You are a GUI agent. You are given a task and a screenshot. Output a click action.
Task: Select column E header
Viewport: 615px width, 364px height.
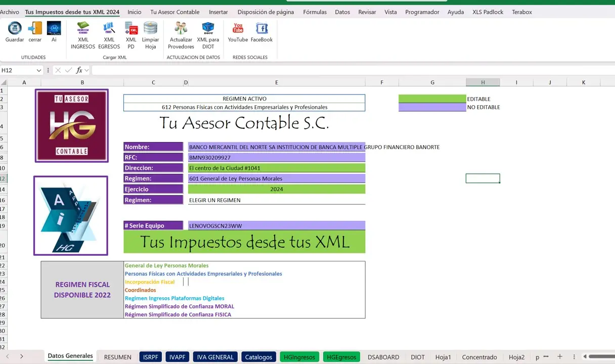277,82
